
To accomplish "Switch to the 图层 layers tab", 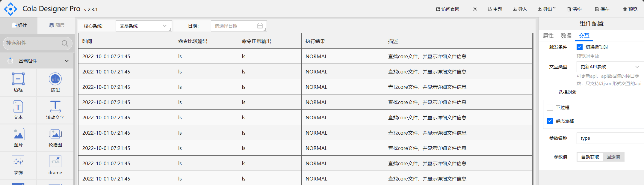I will tap(57, 25).
